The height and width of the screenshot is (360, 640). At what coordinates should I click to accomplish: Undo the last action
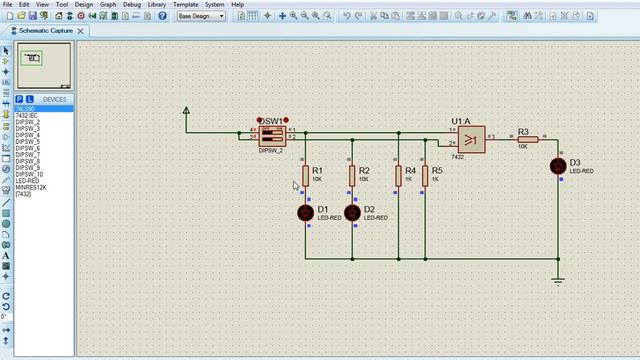click(347, 16)
